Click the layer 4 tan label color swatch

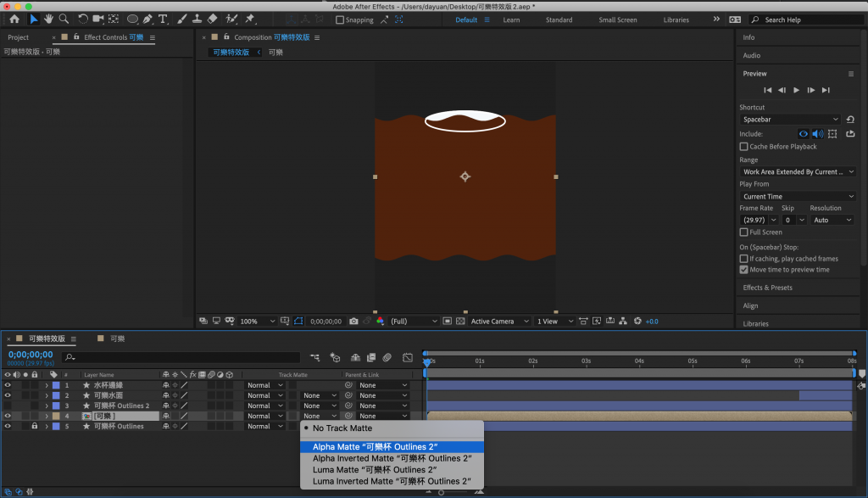coord(57,417)
